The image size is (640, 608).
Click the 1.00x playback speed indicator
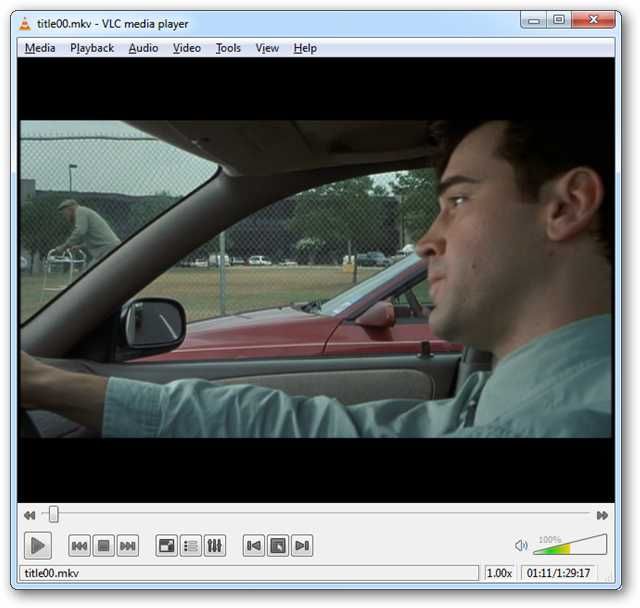coord(499,573)
